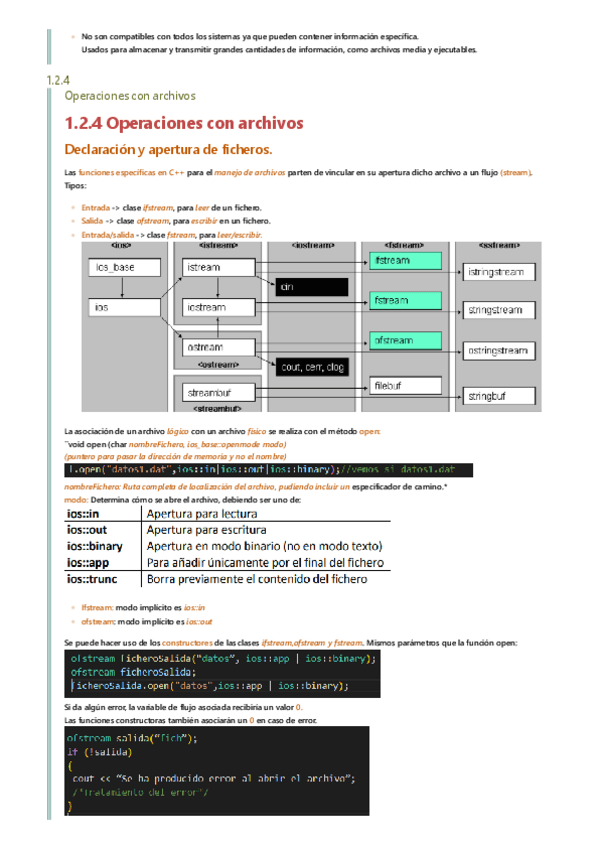The width and height of the screenshot is (600, 848).
Task: Click the bullet 'ifstream: modo implícito es ios::in'
Action: 143,607
